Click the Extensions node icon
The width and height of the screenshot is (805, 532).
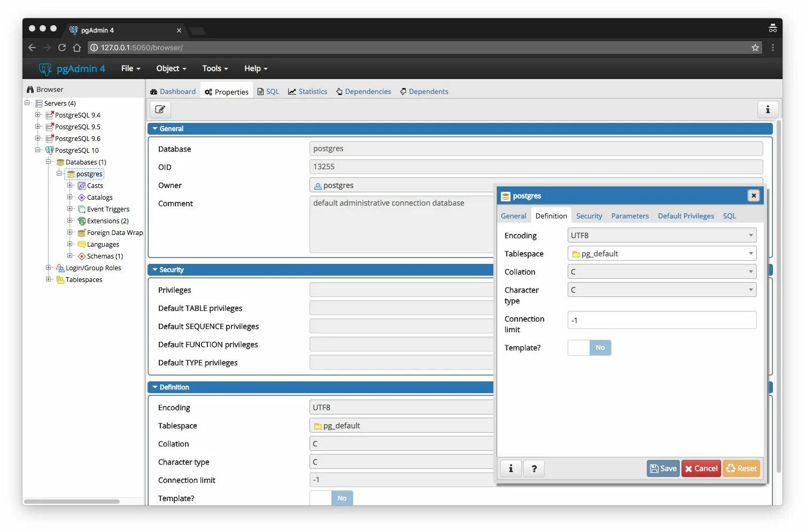pyautogui.click(x=82, y=221)
